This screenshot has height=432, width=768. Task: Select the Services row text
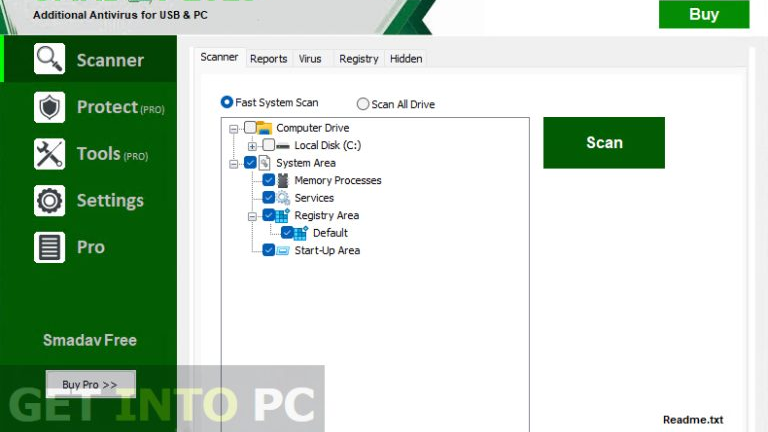[x=314, y=198]
